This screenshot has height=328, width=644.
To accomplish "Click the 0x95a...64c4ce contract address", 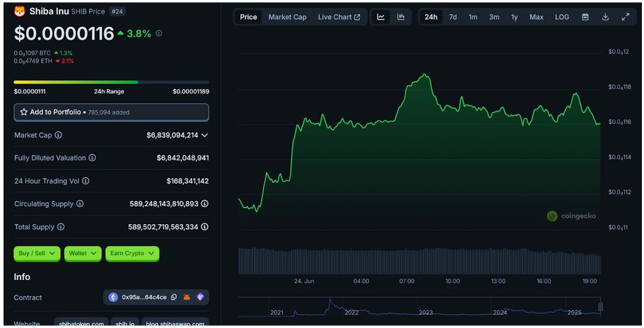I will click(144, 297).
